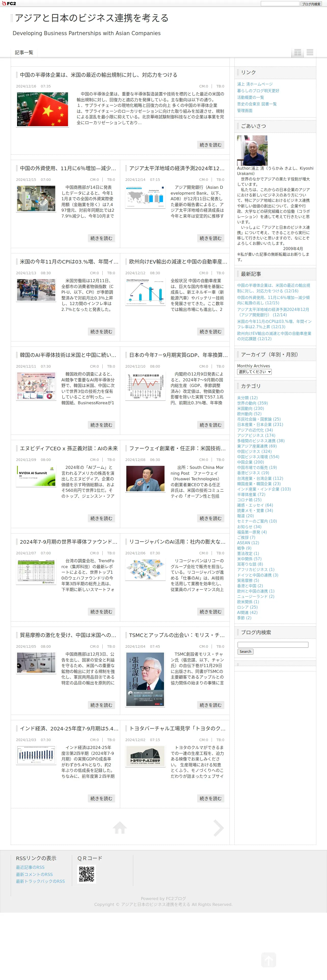Open the 管理画面 link

click(x=245, y=111)
